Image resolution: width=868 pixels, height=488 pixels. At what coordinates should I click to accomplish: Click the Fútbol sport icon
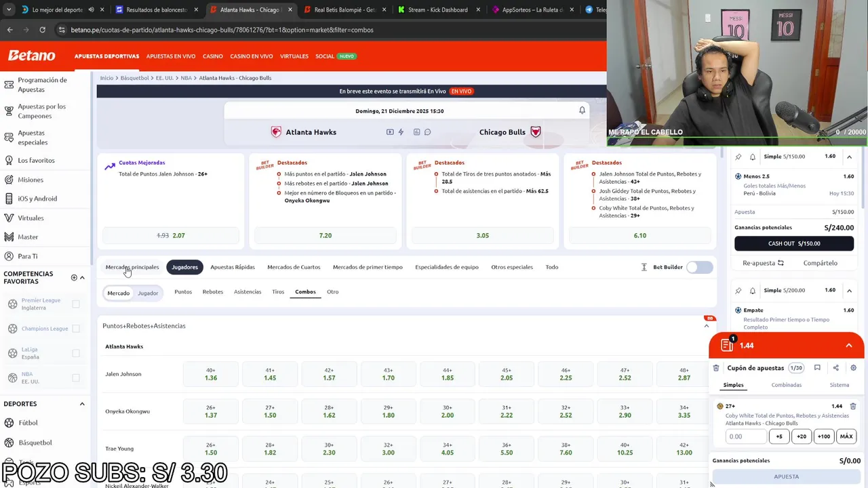tap(9, 423)
